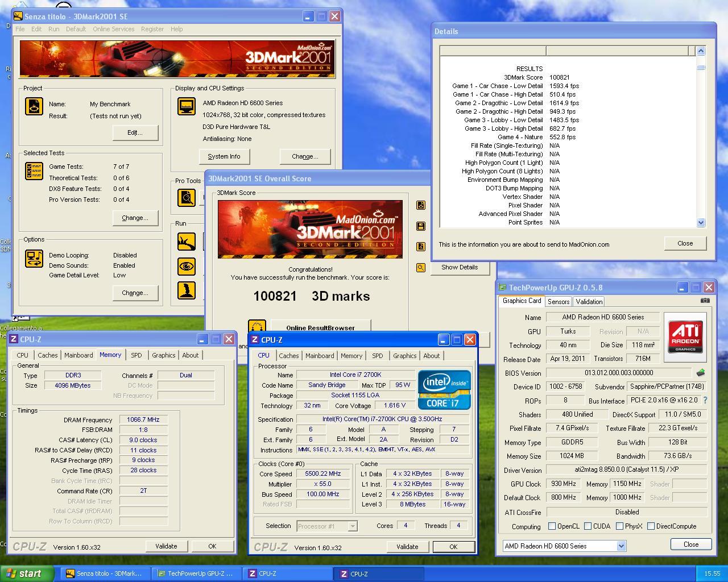Click the Online ResultBrowser button
This screenshot has height=582, width=728.
321,326
